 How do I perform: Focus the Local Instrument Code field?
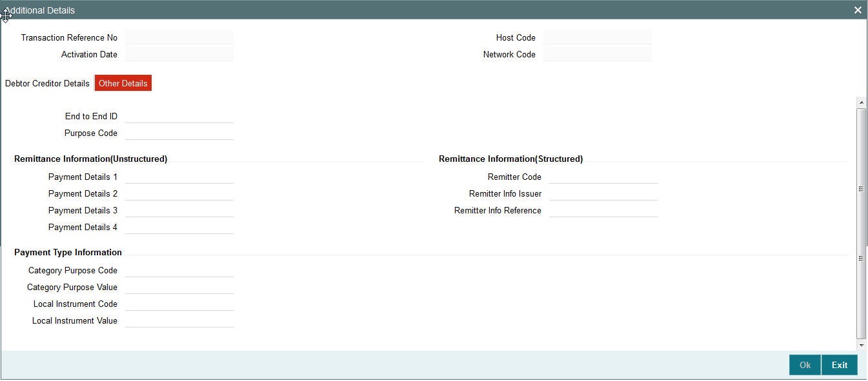click(179, 304)
